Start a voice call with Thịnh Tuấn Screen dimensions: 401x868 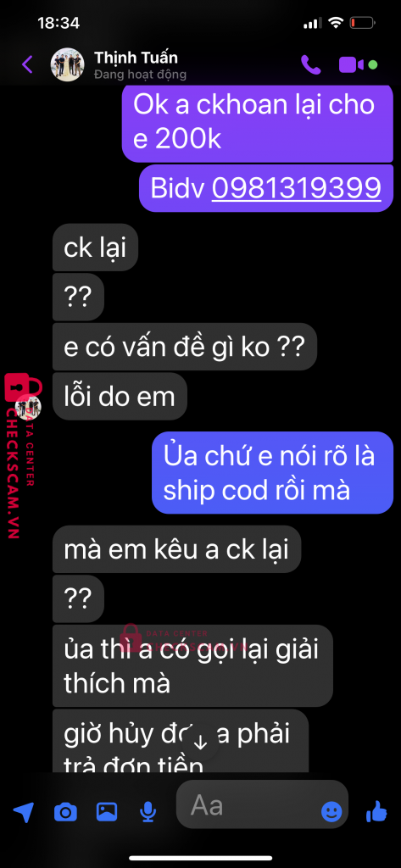tap(311, 64)
